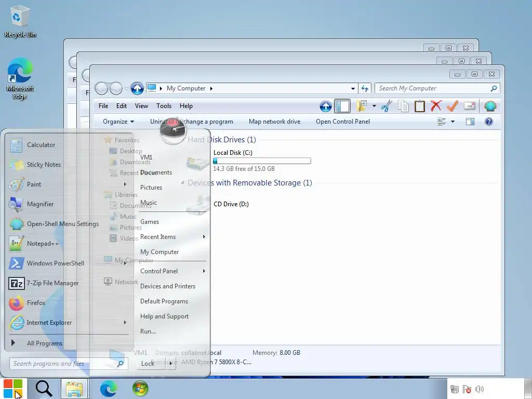Click the Windows Start button on the taskbar

point(13,389)
